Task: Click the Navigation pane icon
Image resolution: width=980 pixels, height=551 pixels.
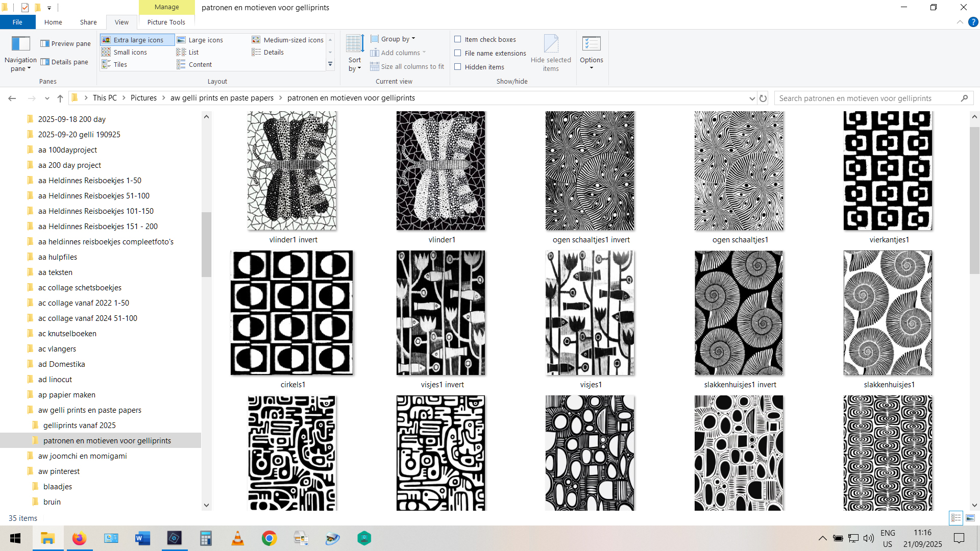Action: point(20,44)
